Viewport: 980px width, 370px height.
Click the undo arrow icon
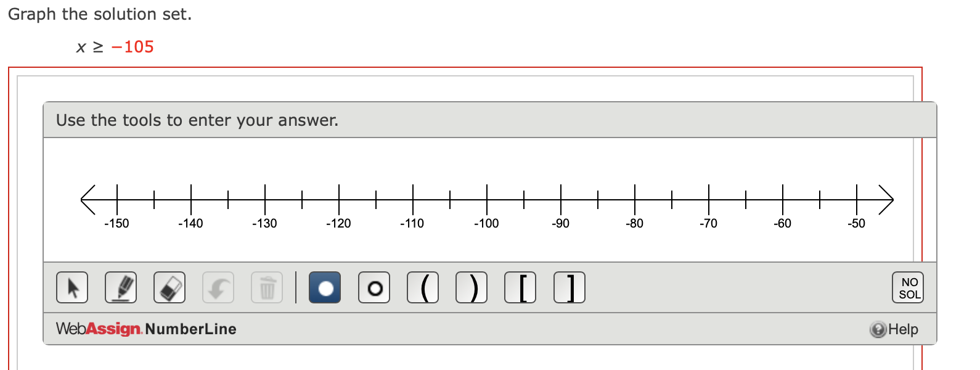(218, 287)
